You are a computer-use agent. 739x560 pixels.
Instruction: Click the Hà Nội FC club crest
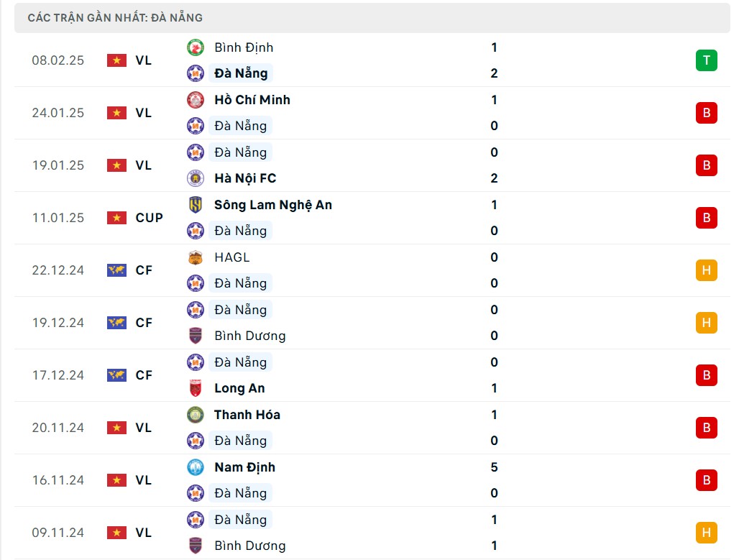click(195, 178)
